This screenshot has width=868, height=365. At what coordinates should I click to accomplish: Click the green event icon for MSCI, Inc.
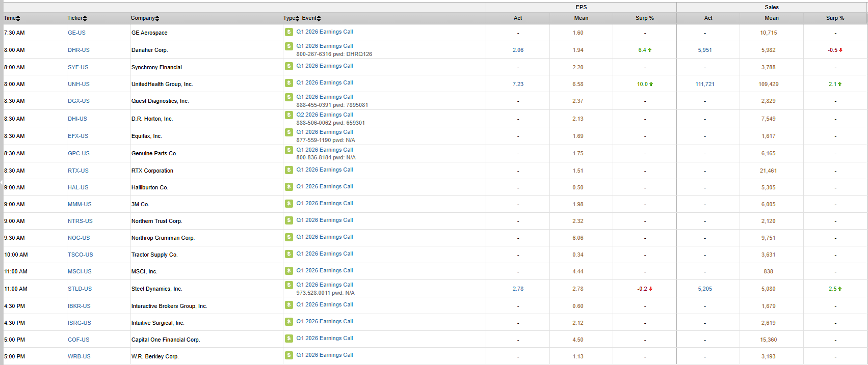tap(289, 271)
